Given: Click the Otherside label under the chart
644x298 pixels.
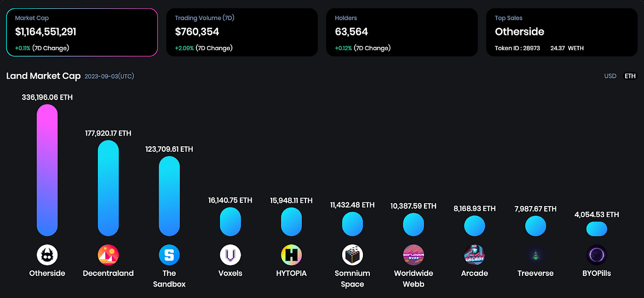Looking at the screenshot, I should point(47,273).
